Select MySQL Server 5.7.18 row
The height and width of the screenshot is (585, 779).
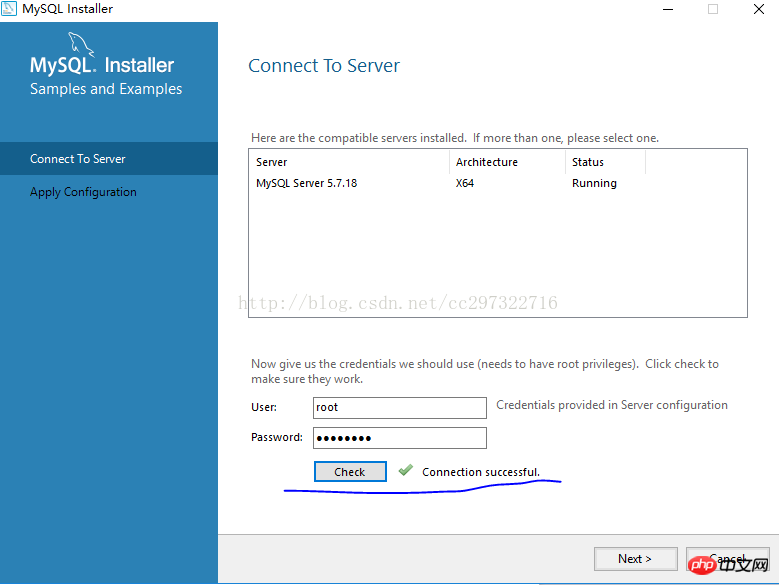pyautogui.click(x=497, y=183)
